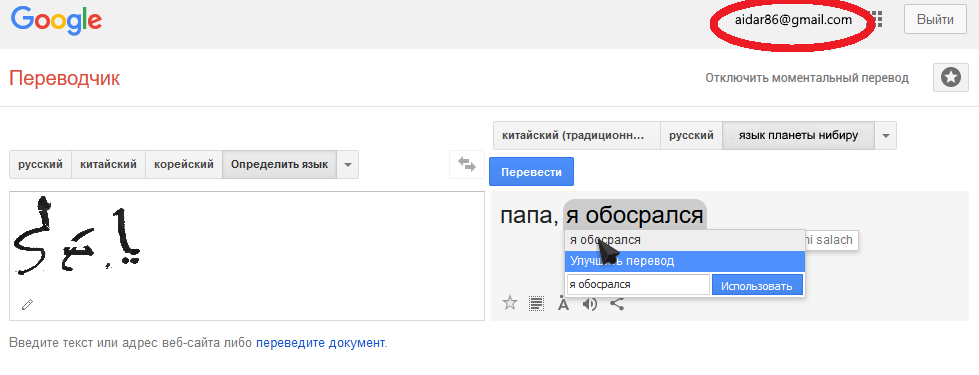Click the Google logo

click(56, 20)
